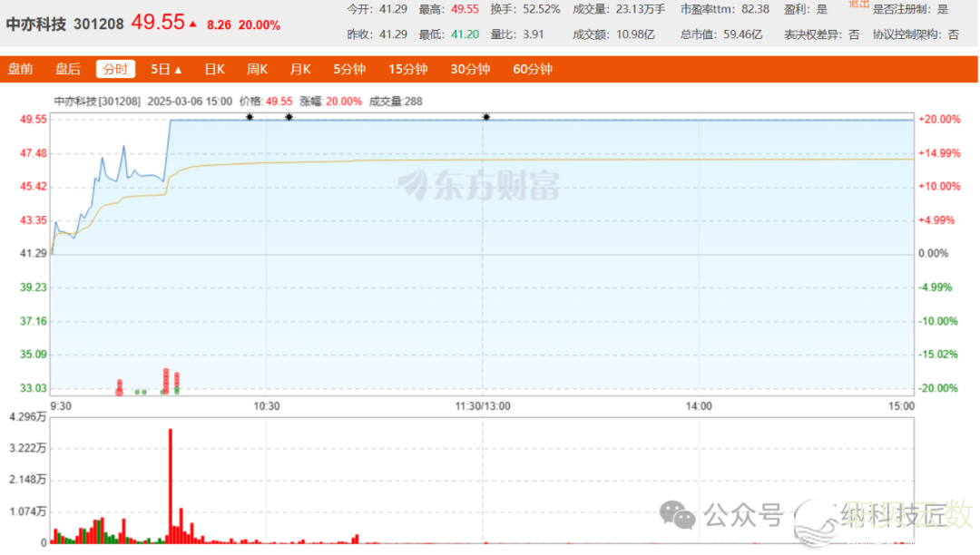Click the 4.296万 volume axis label

pos(28,417)
